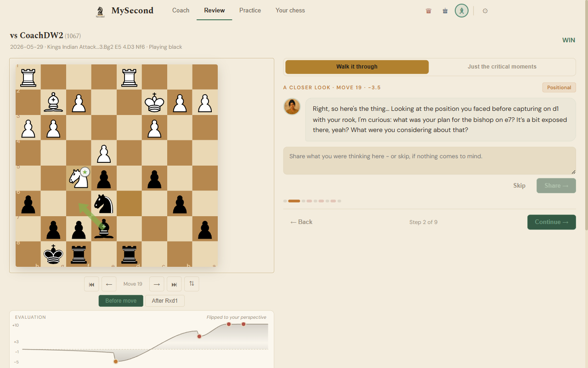588x368 pixels.
Task: Show the After Rxd1 position
Action: (x=165, y=301)
